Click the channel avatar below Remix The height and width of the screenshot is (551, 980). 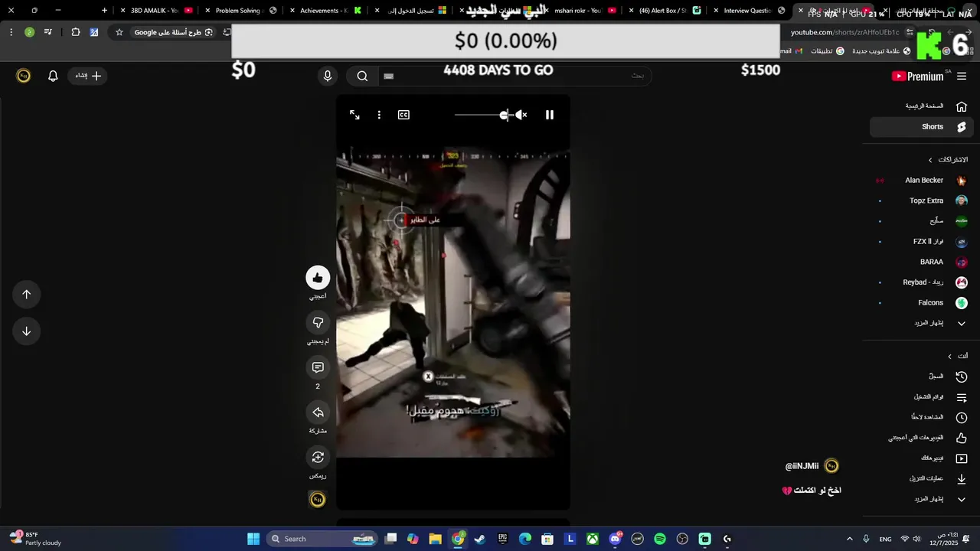318,500
